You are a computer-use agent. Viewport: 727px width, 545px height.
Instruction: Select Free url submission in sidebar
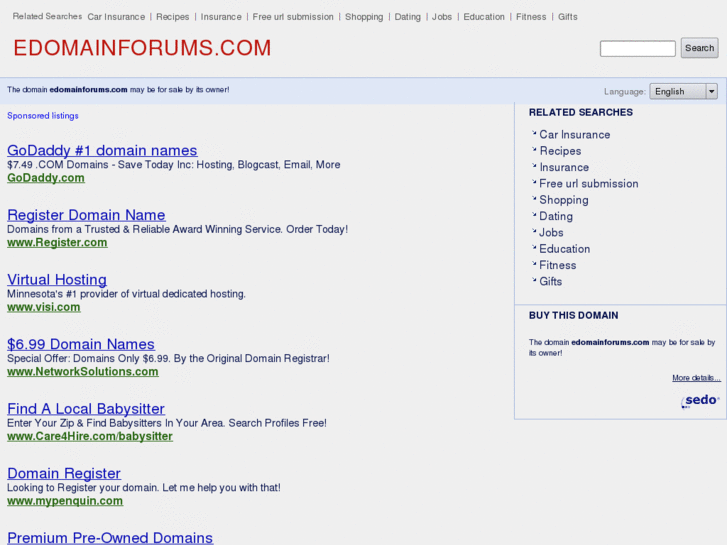point(588,183)
